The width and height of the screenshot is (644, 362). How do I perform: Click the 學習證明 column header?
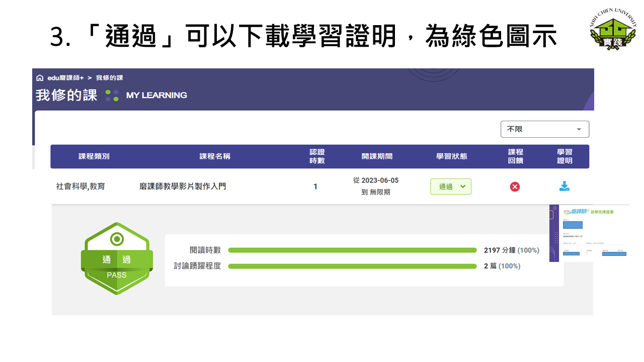tap(565, 156)
